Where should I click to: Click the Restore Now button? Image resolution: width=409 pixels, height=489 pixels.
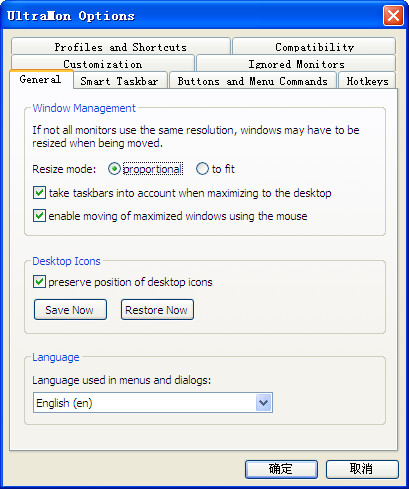157,310
